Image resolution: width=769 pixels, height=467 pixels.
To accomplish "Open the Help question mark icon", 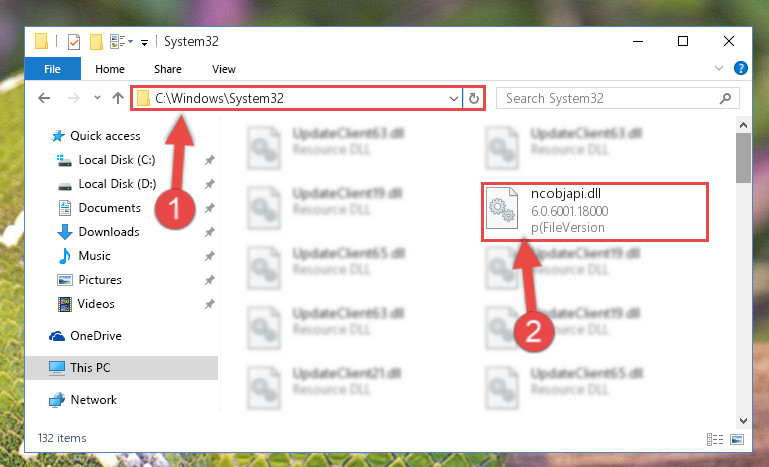I will pos(741,68).
